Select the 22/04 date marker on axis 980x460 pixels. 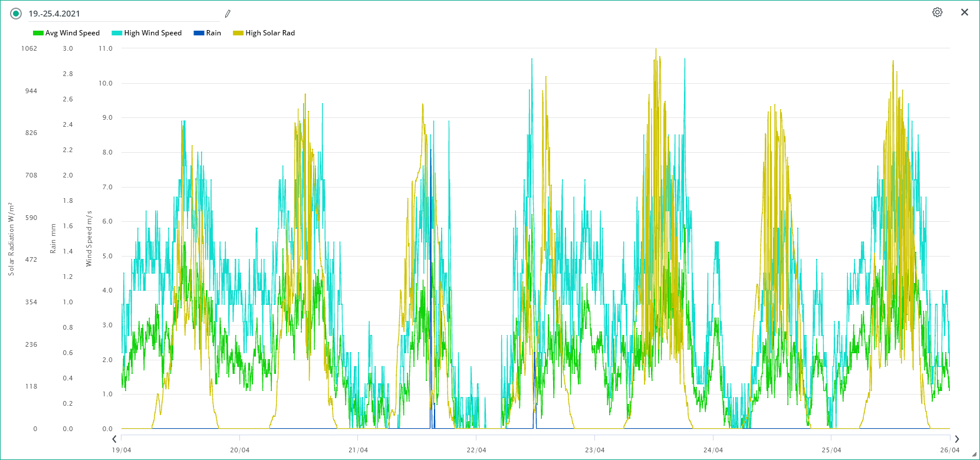[x=476, y=450]
